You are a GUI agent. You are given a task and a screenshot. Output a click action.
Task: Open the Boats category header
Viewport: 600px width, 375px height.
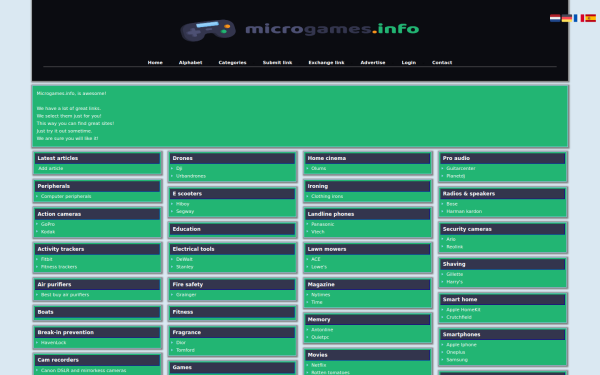[x=97, y=312]
